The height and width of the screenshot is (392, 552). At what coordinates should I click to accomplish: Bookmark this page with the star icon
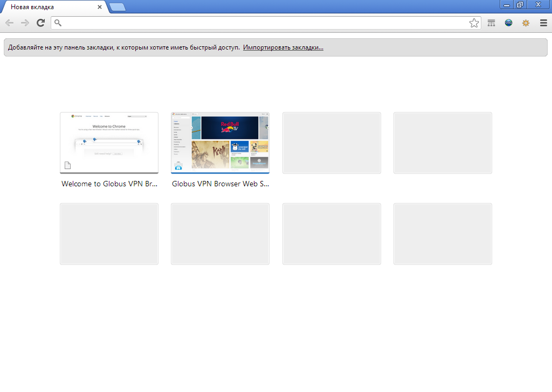pos(474,23)
